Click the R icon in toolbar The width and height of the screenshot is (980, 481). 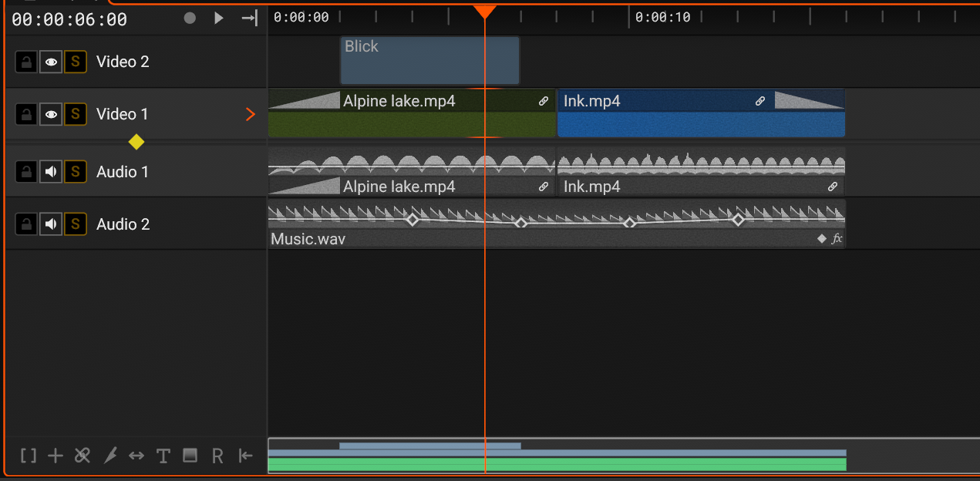[x=217, y=456]
